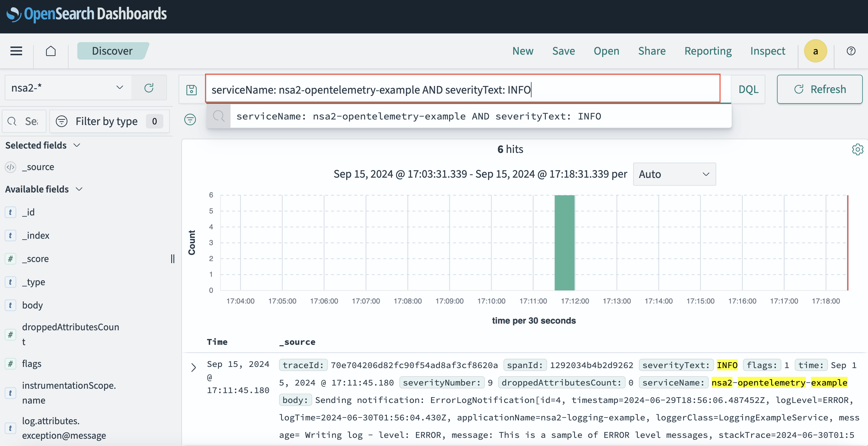Click the _source field code icon
The width and height of the screenshot is (868, 446).
coord(11,167)
